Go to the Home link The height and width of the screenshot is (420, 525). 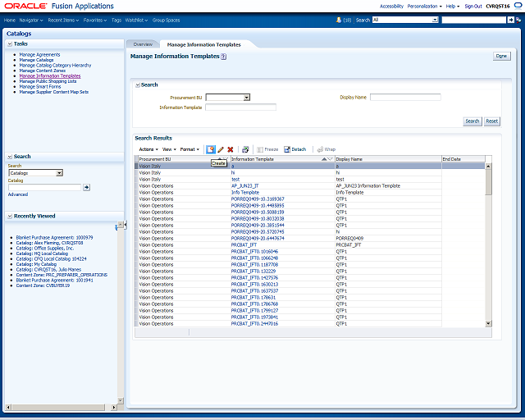[x=10, y=20]
